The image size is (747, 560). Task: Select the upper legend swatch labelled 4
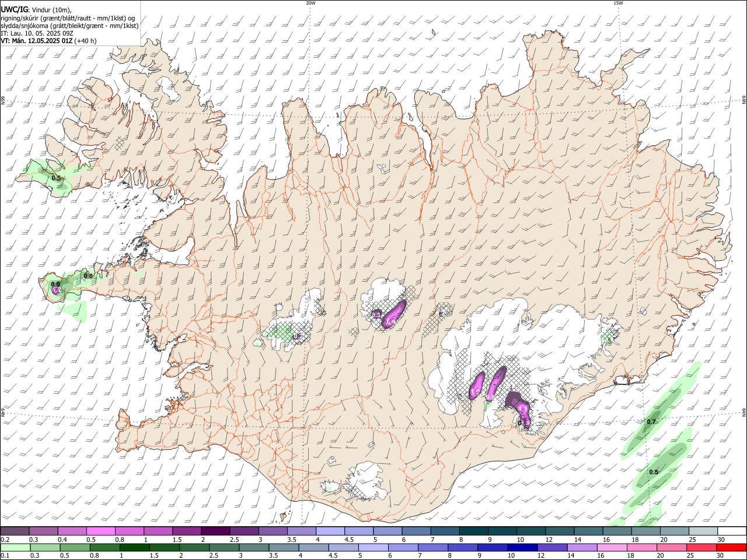coord(330,531)
